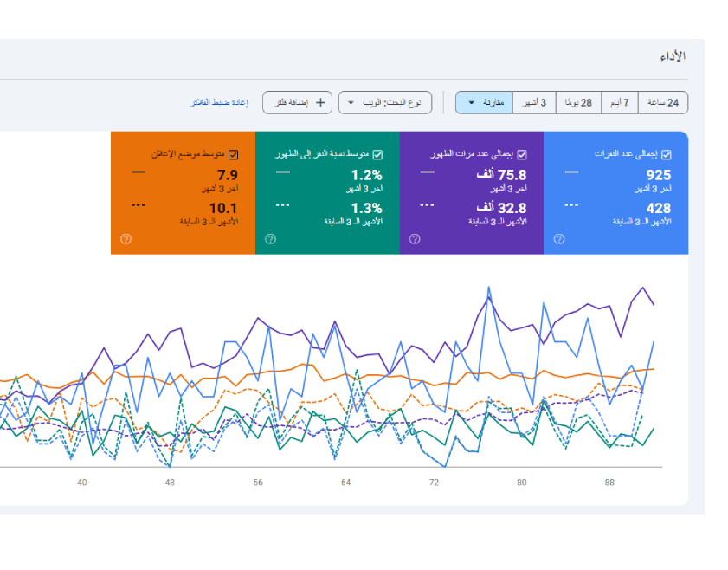Click the help icon in the total clicks card

point(558,239)
